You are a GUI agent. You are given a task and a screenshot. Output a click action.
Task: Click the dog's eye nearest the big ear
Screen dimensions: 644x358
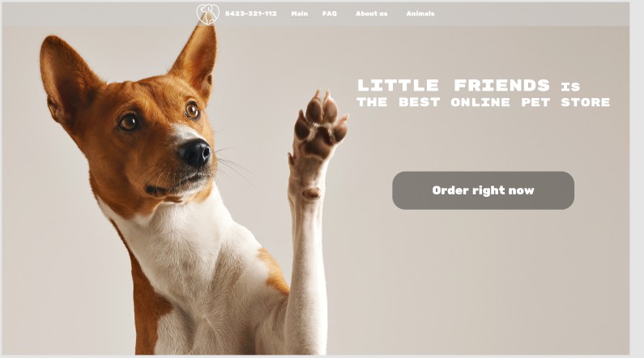(129, 122)
